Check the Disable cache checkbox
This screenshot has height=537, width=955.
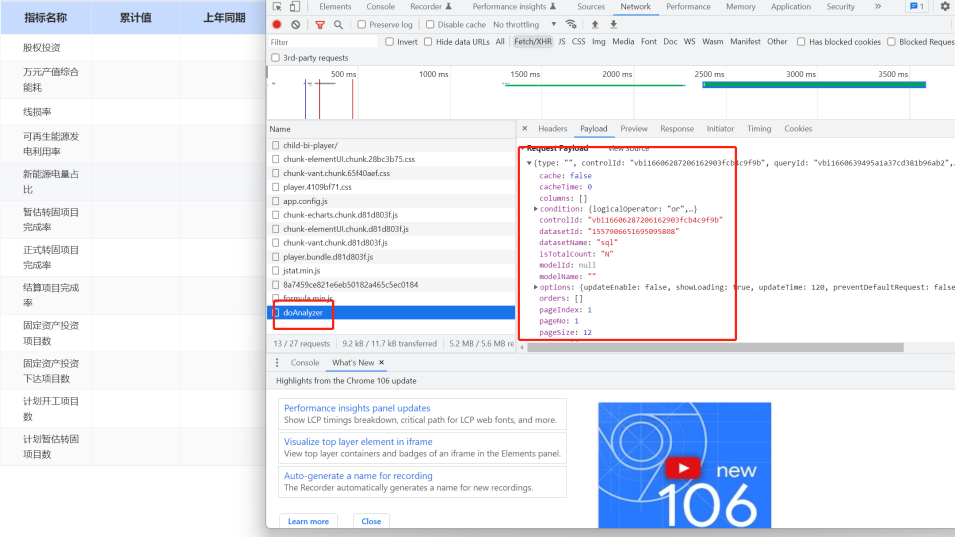431,24
